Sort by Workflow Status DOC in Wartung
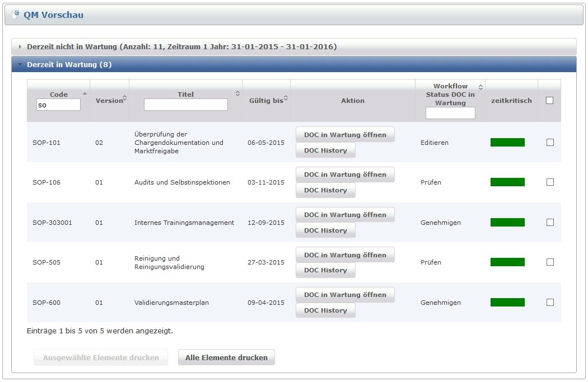The height and width of the screenshot is (382, 588). [480, 87]
